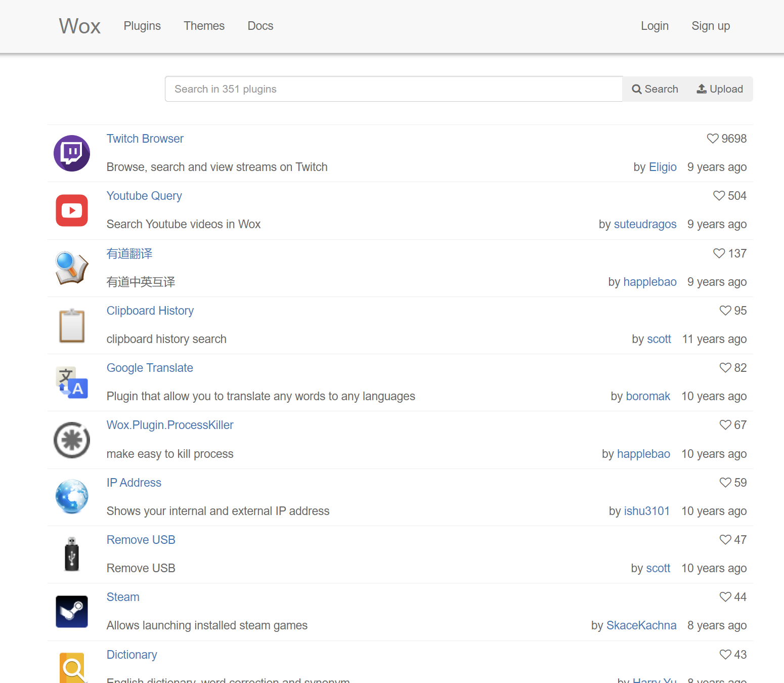The width and height of the screenshot is (784, 683).
Task: Open the Remove USB plugin title link
Action: point(141,540)
